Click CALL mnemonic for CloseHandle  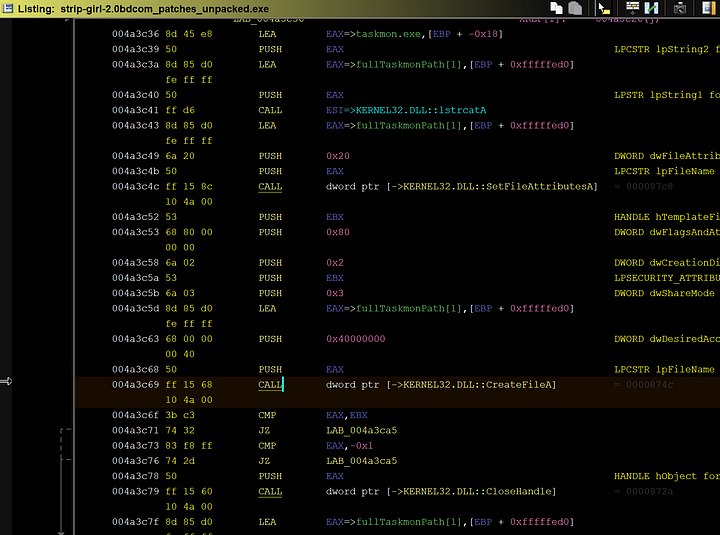[x=270, y=491]
